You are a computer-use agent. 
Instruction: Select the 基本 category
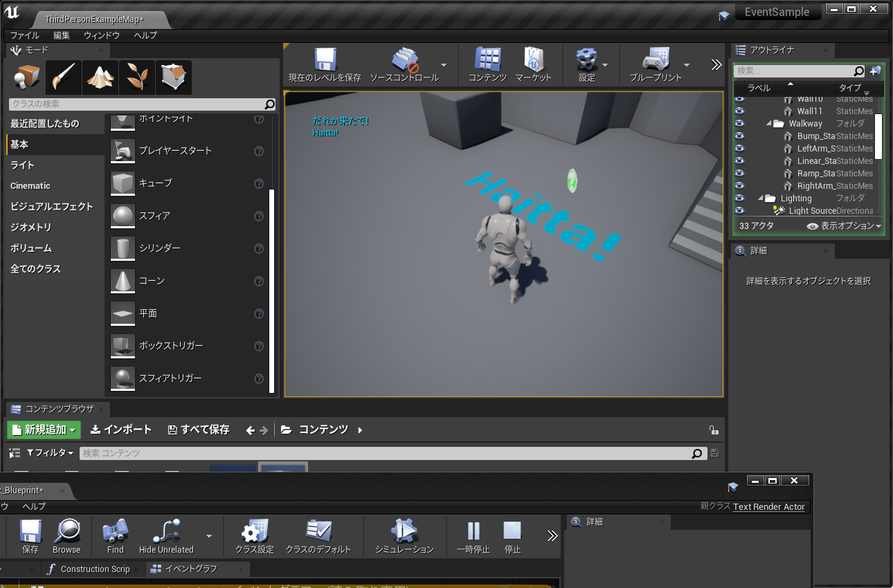click(x=54, y=145)
